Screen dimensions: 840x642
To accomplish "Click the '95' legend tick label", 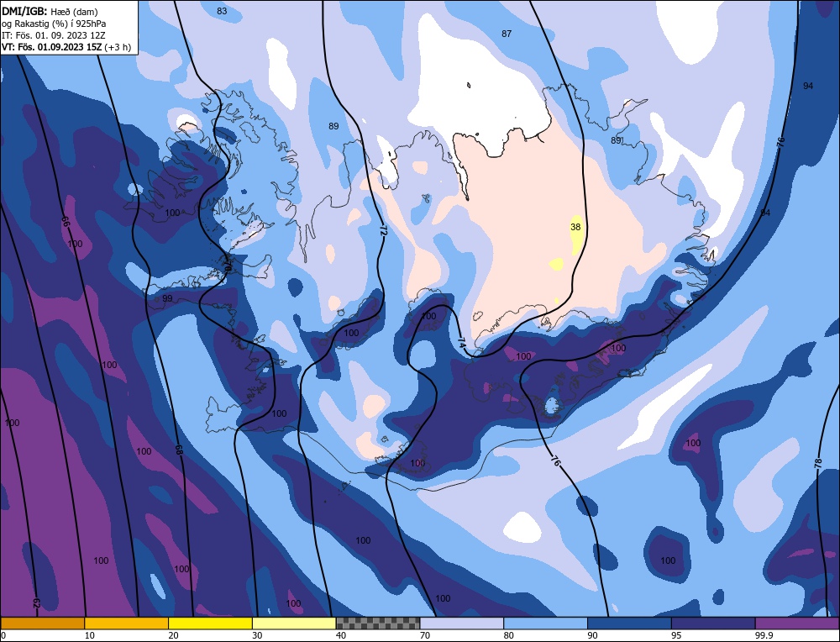I will coord(676,635).
